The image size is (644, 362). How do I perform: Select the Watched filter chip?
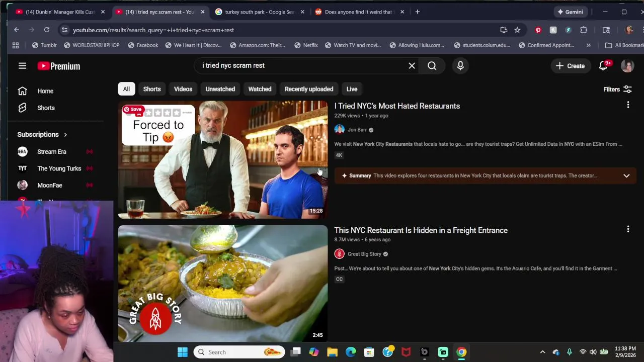tap(260, 89)
